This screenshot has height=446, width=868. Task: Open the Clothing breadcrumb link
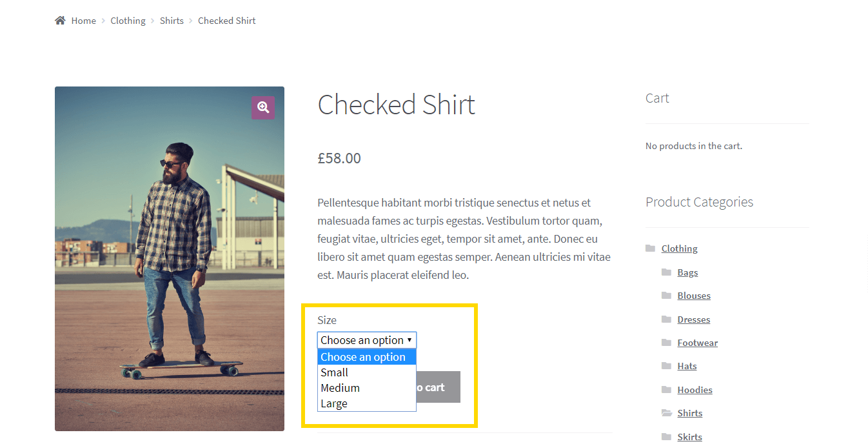(x=128, y=20)
